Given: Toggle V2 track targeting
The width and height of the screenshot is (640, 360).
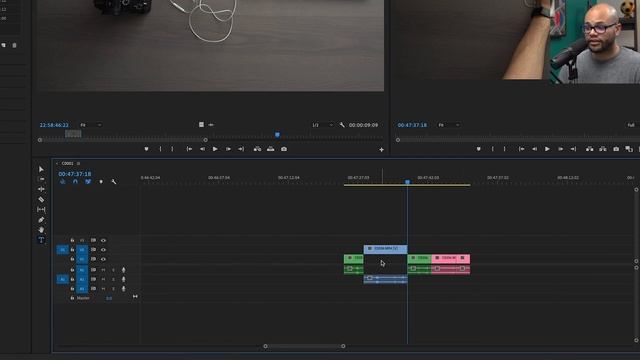Looking at the screenshot, I should click(x=82, y=250).
